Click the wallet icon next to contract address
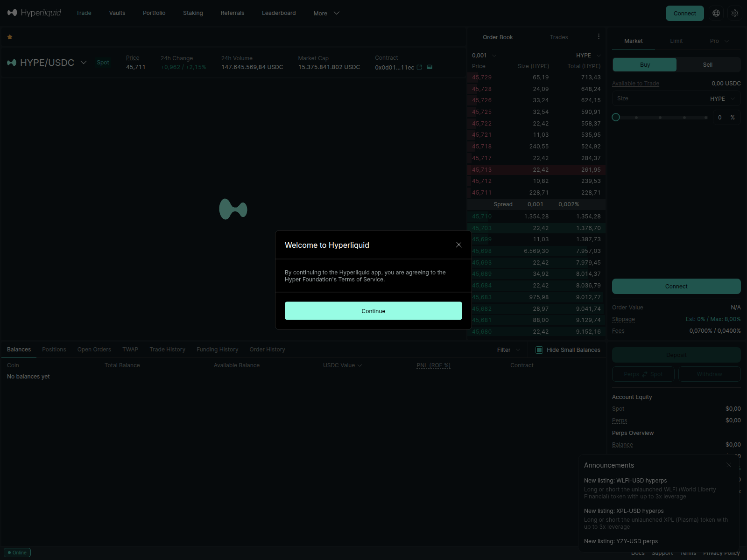This screenshot has height=560, width=747. [430, 67]
